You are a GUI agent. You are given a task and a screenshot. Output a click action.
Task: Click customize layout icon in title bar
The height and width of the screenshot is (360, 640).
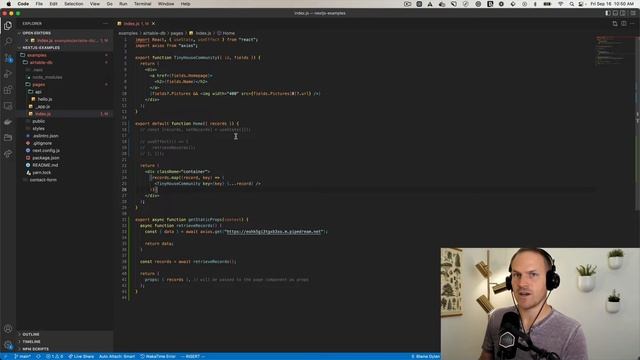633,13
